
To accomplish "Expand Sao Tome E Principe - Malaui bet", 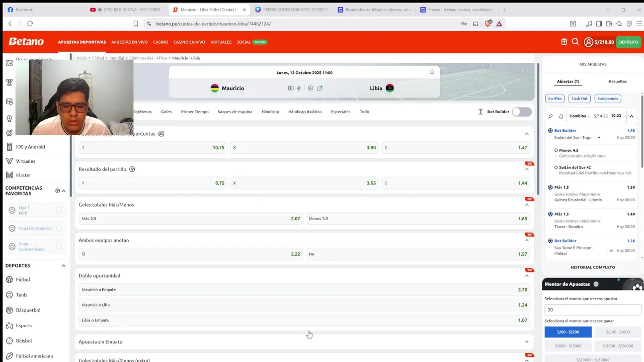I will pyautogui.click(x=611, y=250).
